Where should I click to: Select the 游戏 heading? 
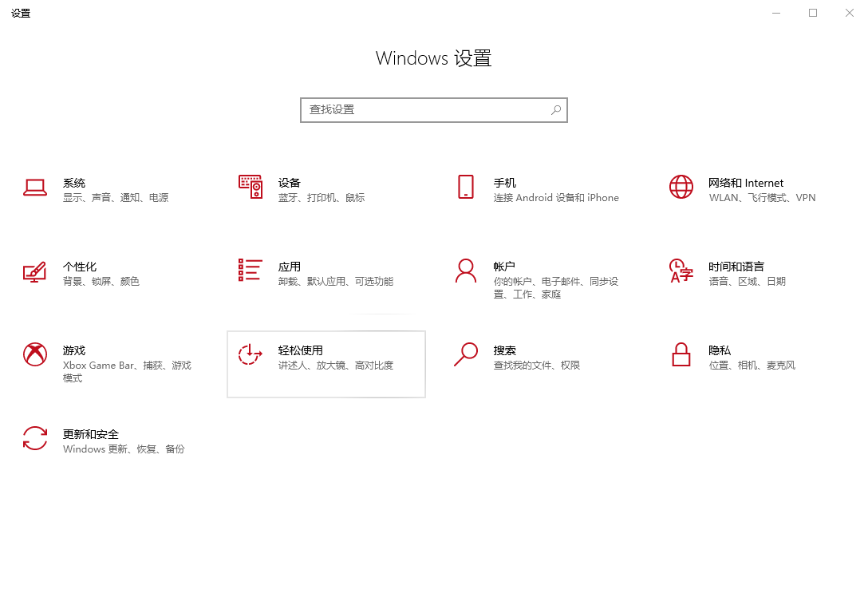tap(74, 350)
